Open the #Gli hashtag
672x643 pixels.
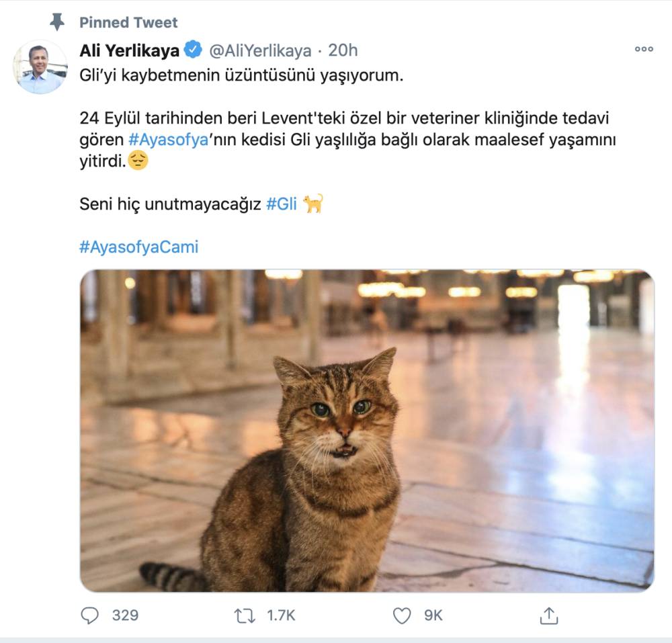point(282,204)
